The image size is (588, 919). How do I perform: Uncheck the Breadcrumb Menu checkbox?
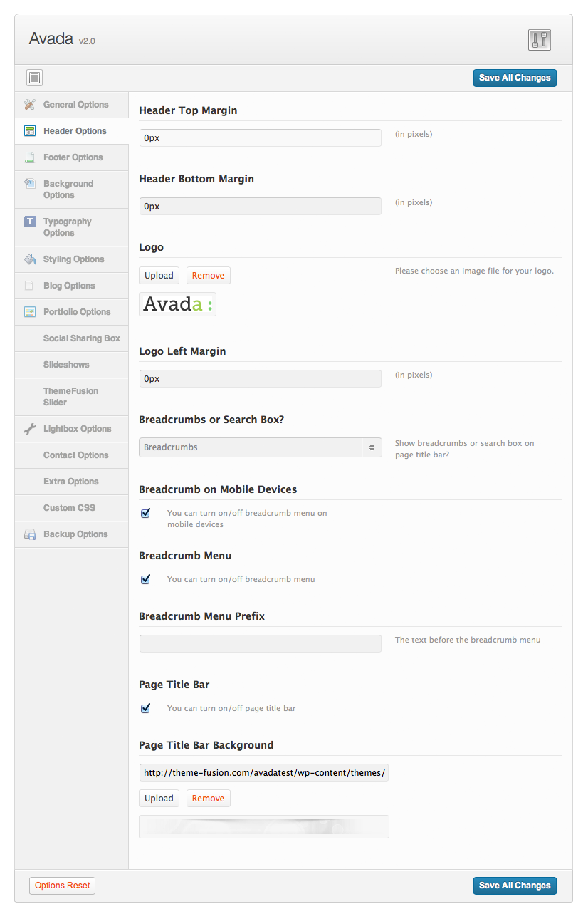pyautogui.click(x=146, y=579)
